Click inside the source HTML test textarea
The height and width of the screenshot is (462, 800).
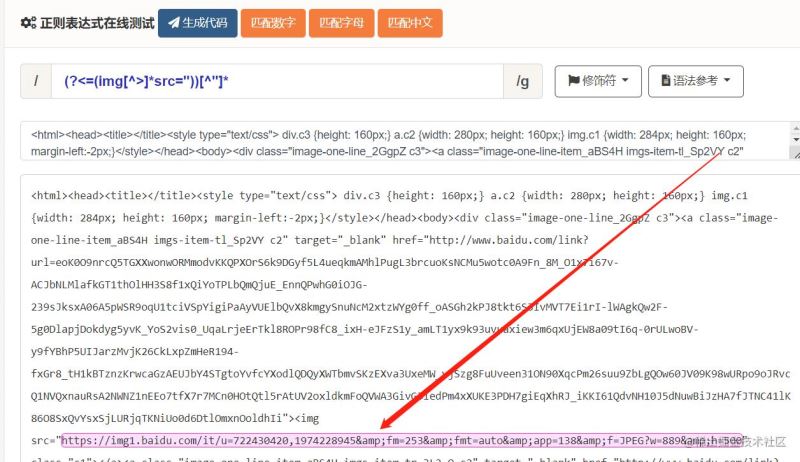(400, 142)
